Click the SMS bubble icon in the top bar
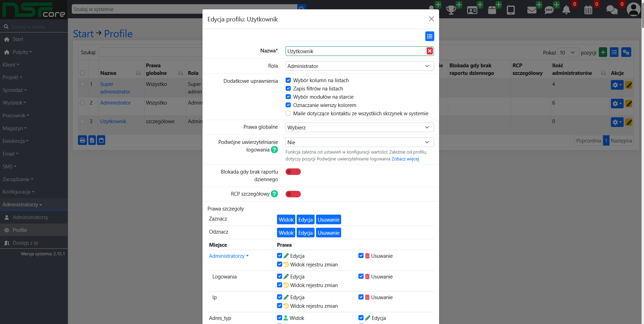 [x=549, y=10]
